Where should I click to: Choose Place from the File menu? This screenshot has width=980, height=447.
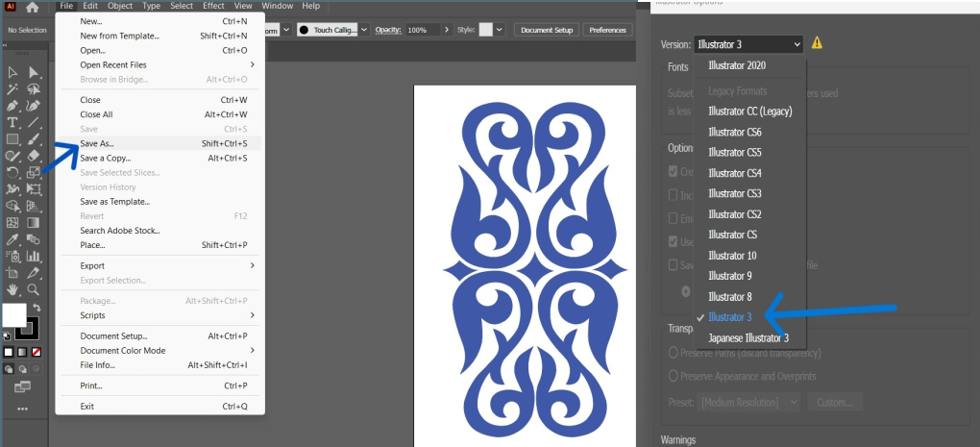point(160,245)
